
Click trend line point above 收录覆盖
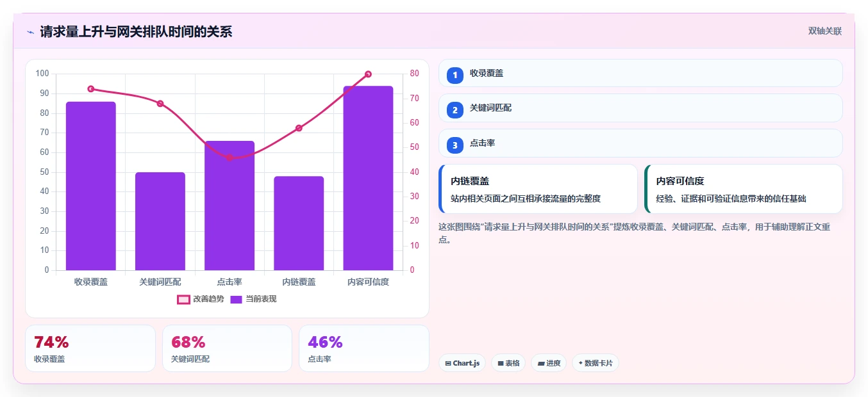coord(91,89)
